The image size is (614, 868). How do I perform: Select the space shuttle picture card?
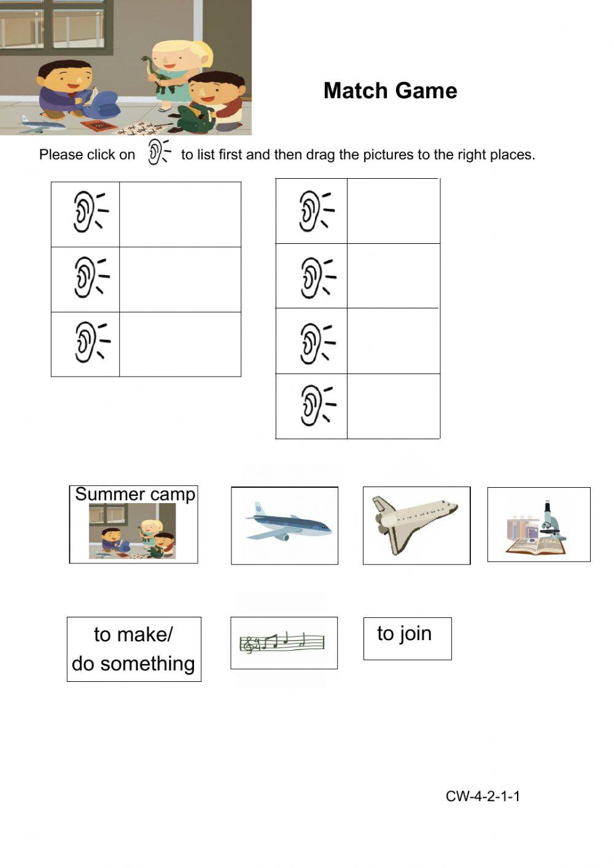(x=416, y=526)
